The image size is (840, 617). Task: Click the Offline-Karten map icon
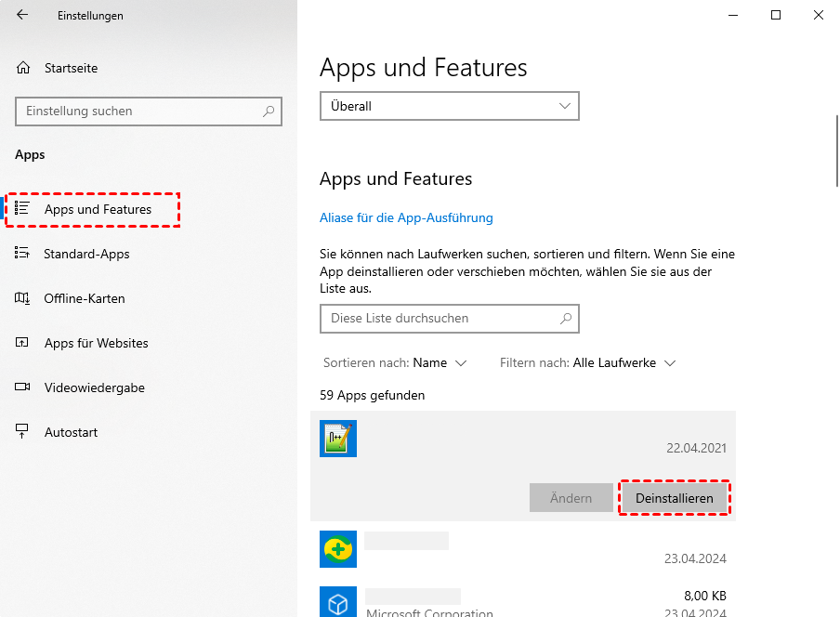[x=22, y=298]
